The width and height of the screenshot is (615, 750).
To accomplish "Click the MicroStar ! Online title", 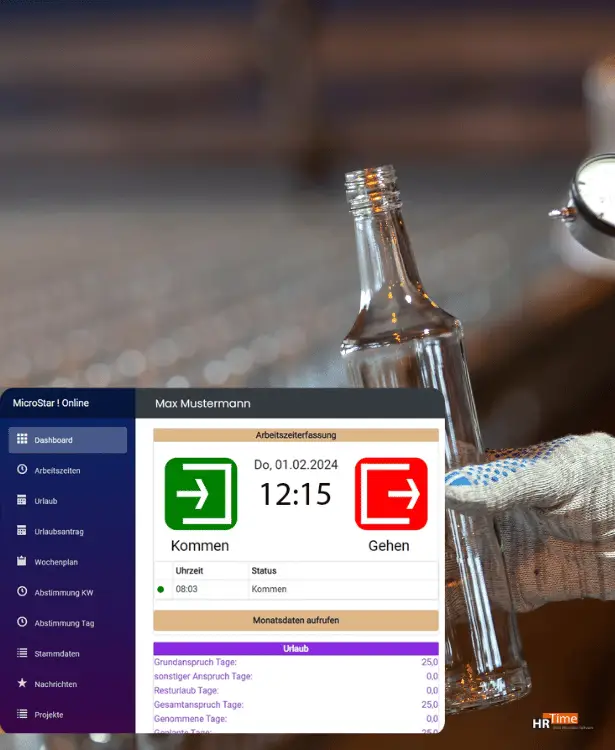I will (51, 403).
